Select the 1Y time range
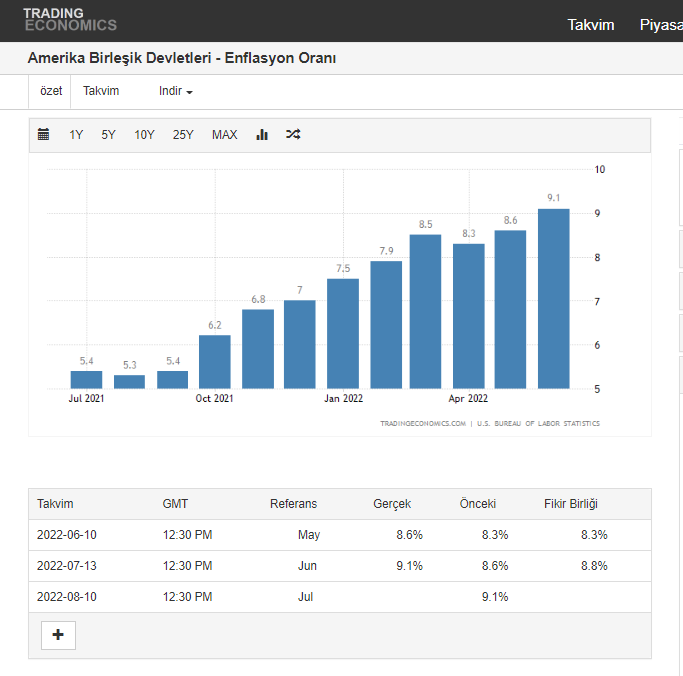The height and width of the screenshot is (676, 683). [x=76, y=135]
